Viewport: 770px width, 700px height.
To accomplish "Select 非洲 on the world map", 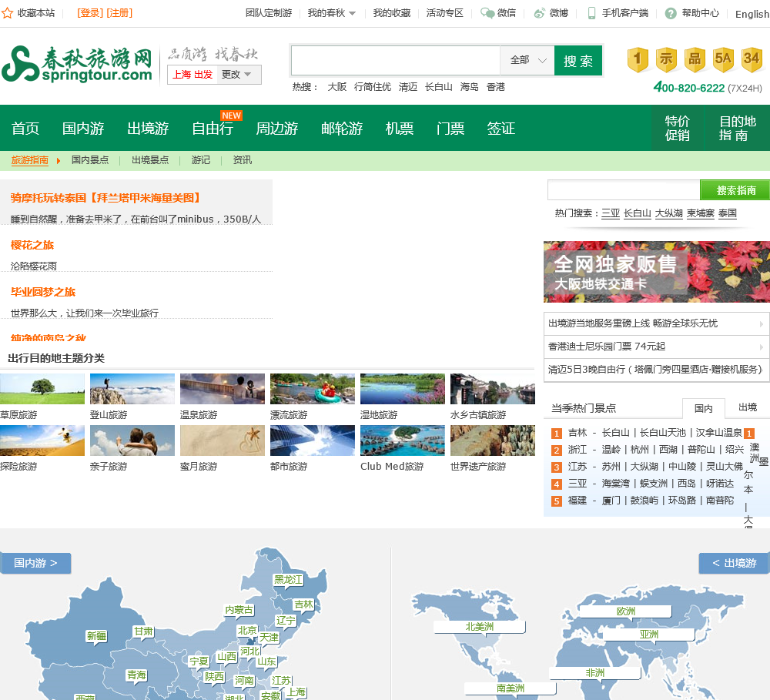I will [594, 674].
